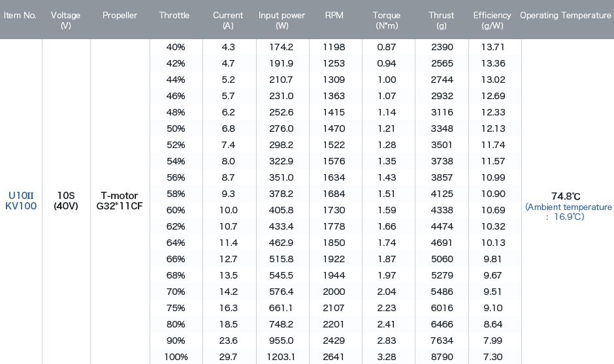Select the 10S (40V) voltage cell
This screenshot has height=364, width=614.
[x=66, y=200]
